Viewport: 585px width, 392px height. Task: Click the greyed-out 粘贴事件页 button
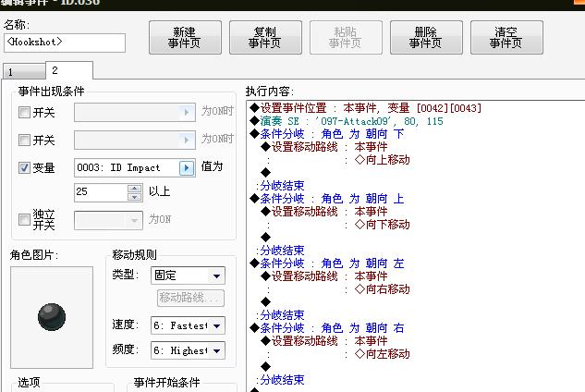pos(346,37)
